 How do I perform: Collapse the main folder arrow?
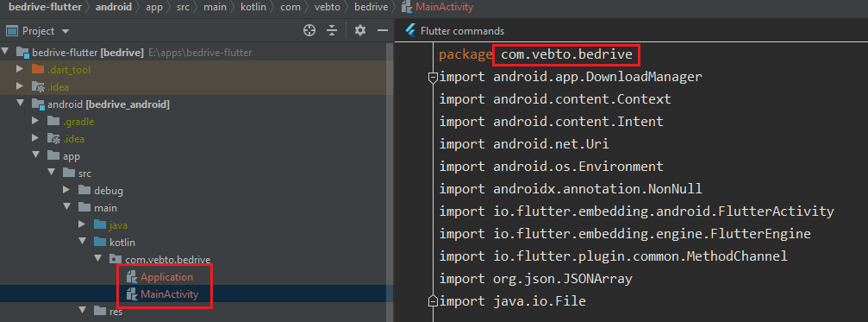67,207
